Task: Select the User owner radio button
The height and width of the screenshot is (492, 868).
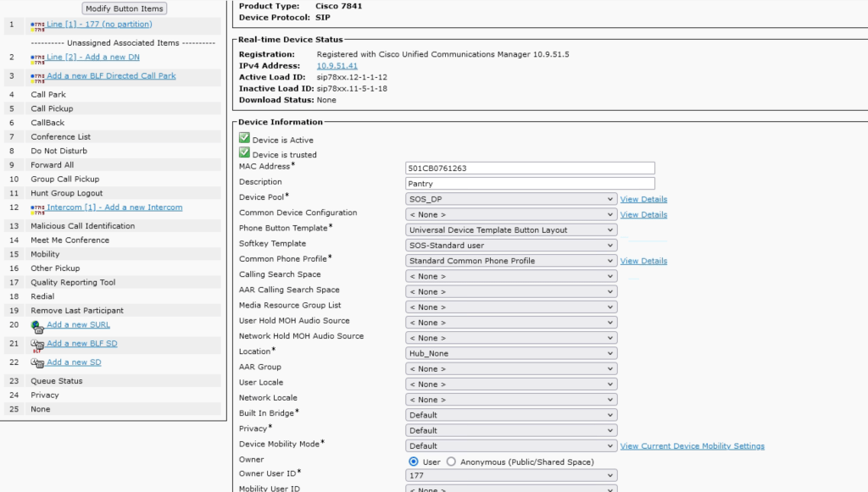Action: point(414,462)
